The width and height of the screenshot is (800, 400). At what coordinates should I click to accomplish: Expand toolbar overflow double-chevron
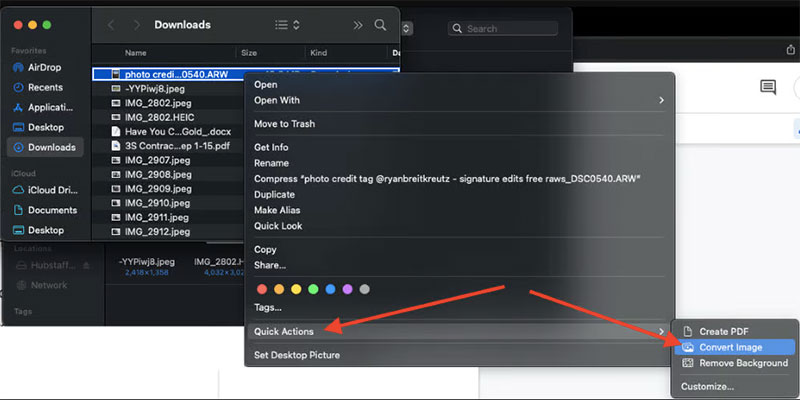point(358,24)
